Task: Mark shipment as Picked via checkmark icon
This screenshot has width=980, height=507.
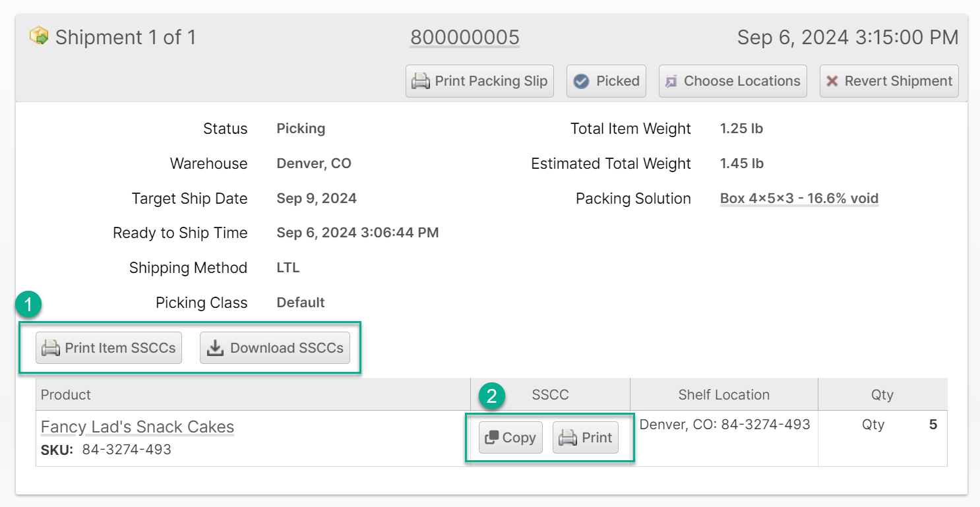Action: [581, 81]
